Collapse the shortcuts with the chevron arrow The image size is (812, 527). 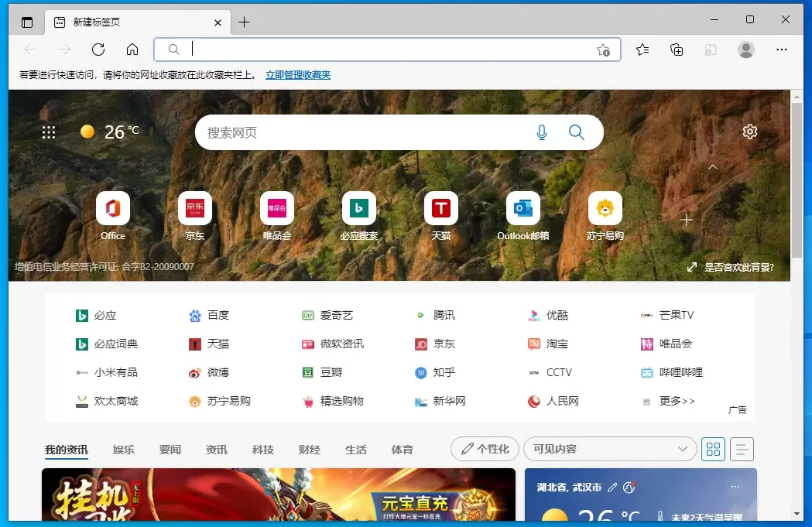(x=713, y=166)
